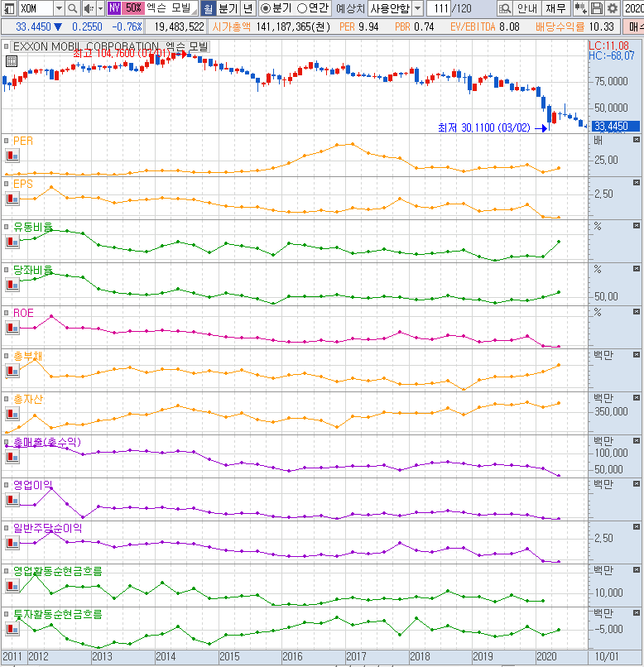
Task: Toggle the 총자산 panel square marker
Action: point(7,399)
